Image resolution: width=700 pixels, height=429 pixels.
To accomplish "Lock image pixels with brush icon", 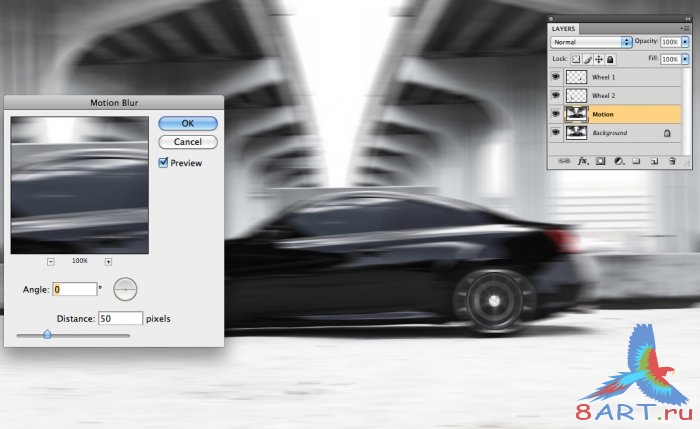I will pos(588,59).
